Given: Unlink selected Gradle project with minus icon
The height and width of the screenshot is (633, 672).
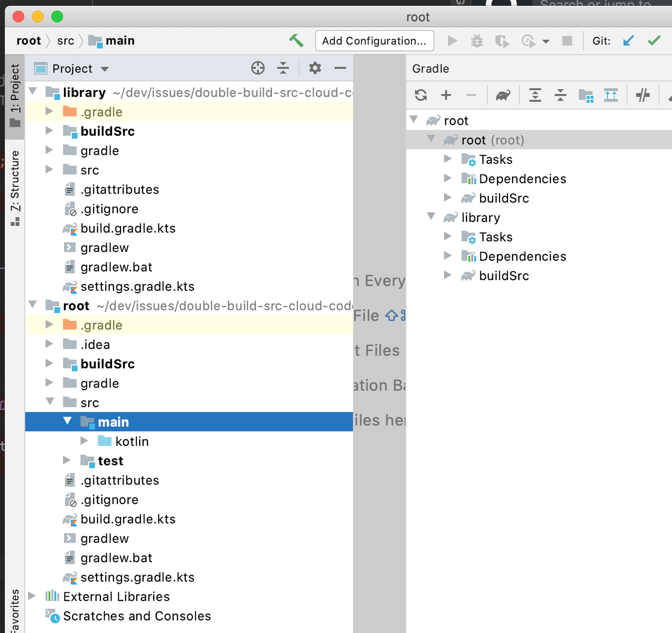Looking at the screenshot, I should 471,95.
